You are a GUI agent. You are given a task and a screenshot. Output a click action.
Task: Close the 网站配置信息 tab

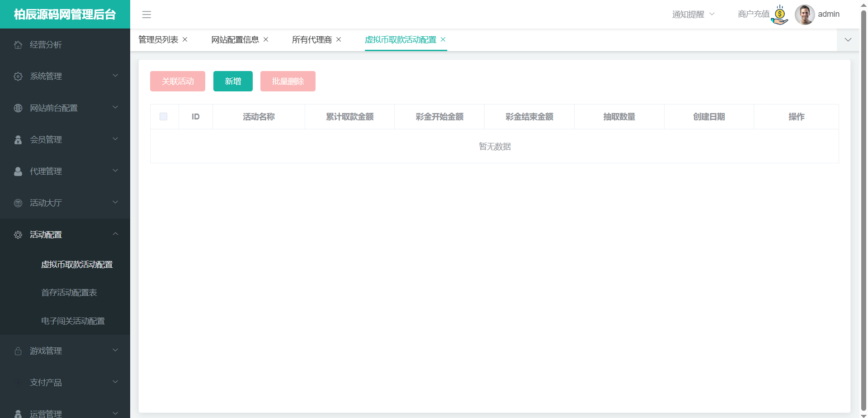click(x=266, y=39)
